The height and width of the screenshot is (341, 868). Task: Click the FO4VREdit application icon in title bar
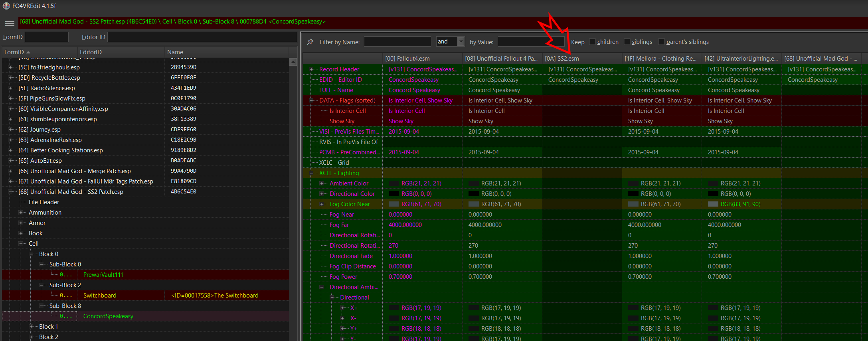point(6,6)
